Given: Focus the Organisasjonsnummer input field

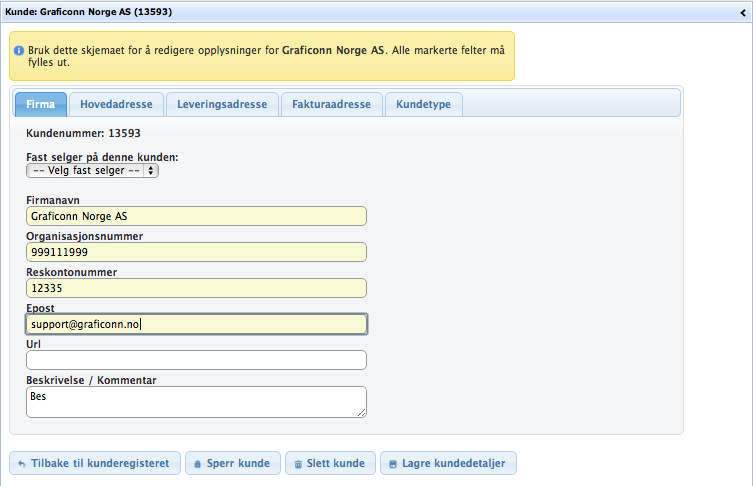Looking at the screenshot, I should click(x=196, y=252).
